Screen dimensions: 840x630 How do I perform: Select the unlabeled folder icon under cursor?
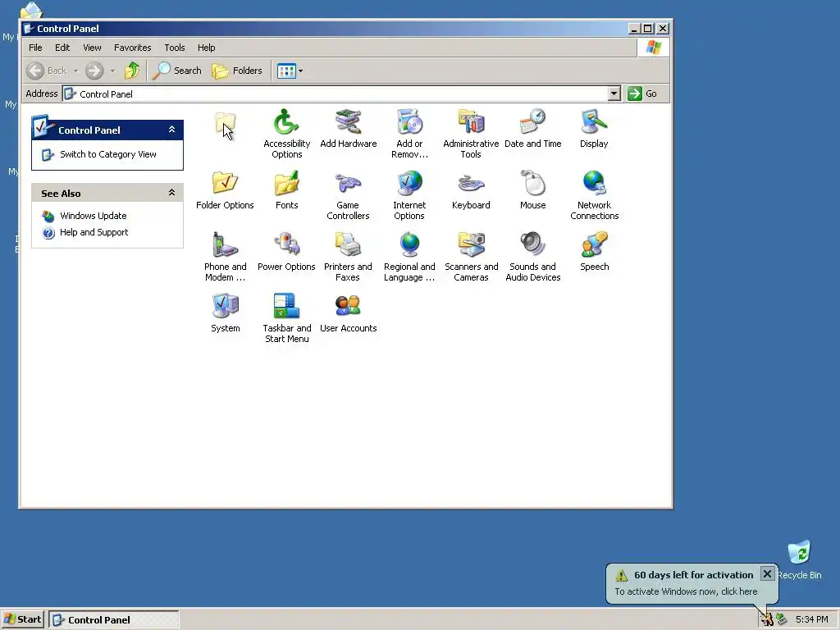pyautogui.click(x=225, y=125)
